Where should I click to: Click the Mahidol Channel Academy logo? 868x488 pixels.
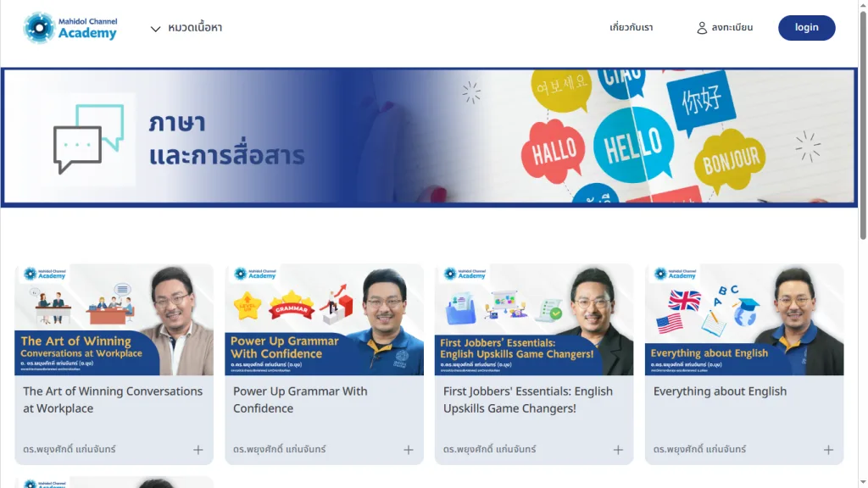[x=70, y=27]
